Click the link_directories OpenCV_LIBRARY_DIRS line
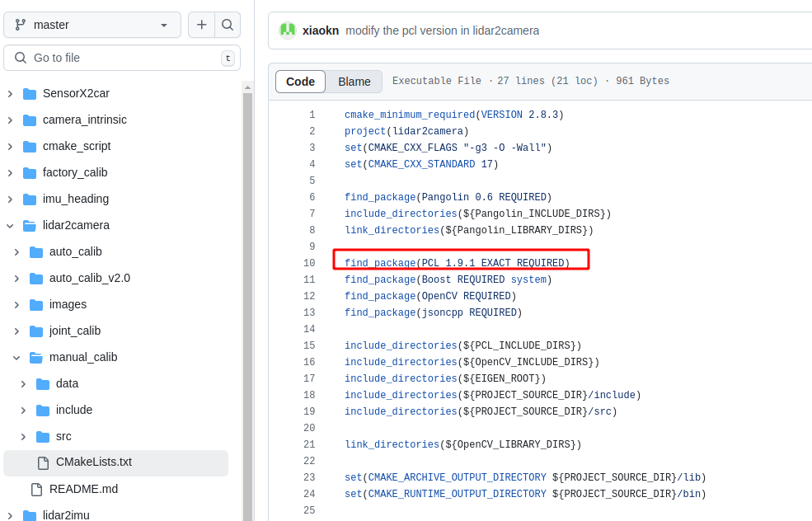Image resolution: width=812 pixels, height=521 pixels. [463, 444]
